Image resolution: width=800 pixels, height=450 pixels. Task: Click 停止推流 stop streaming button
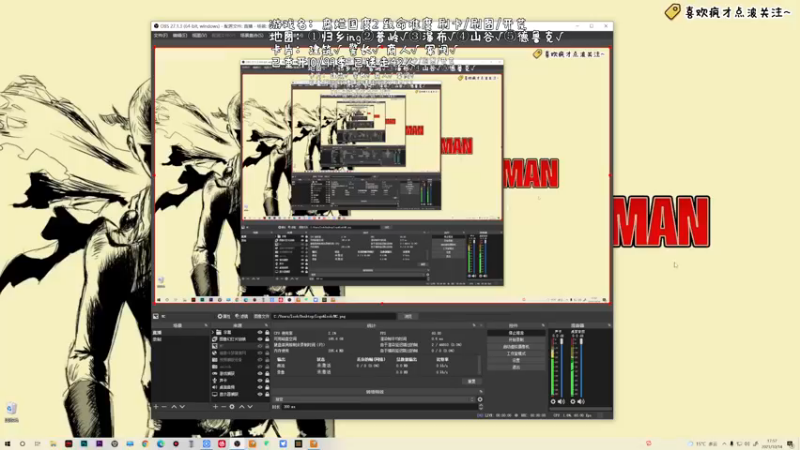click(516, 333)
